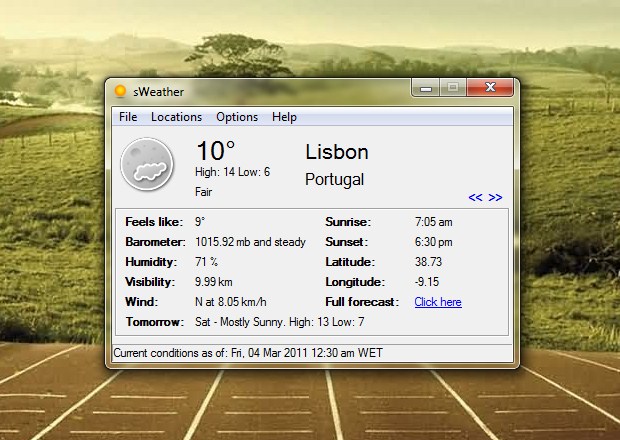620x440 pixels.
Task: Click the 'Wind:' label
Action: click(x=142, y=302)
